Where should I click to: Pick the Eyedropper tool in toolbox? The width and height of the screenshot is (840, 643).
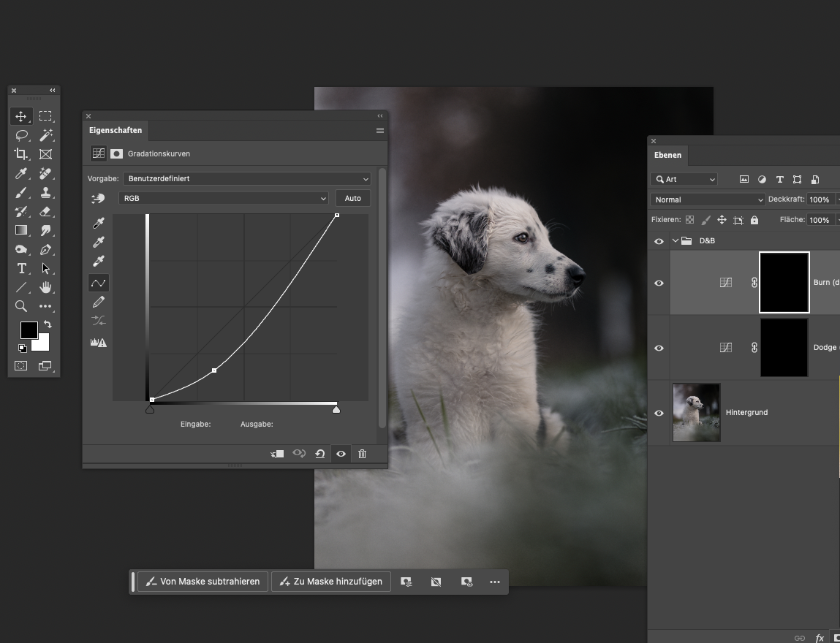(21, 174)
